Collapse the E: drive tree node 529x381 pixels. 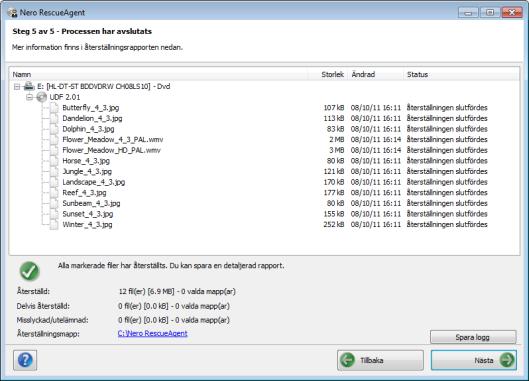click(x=17, y=87)
